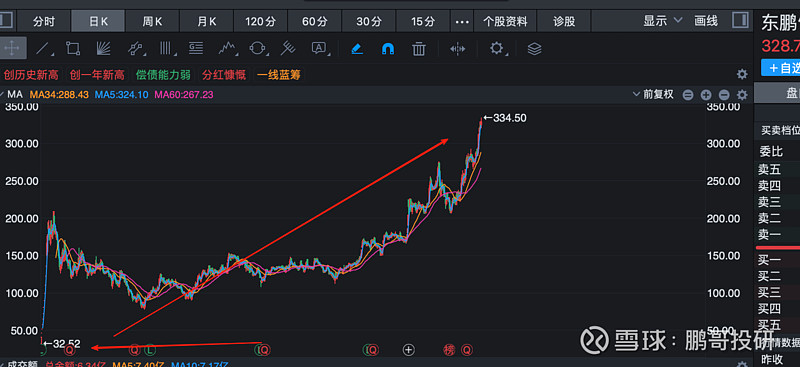The height and width of the screenshot is (367, 800).
Task: Open the 个股资料 stock info page
Action: (x=505, y=21)
